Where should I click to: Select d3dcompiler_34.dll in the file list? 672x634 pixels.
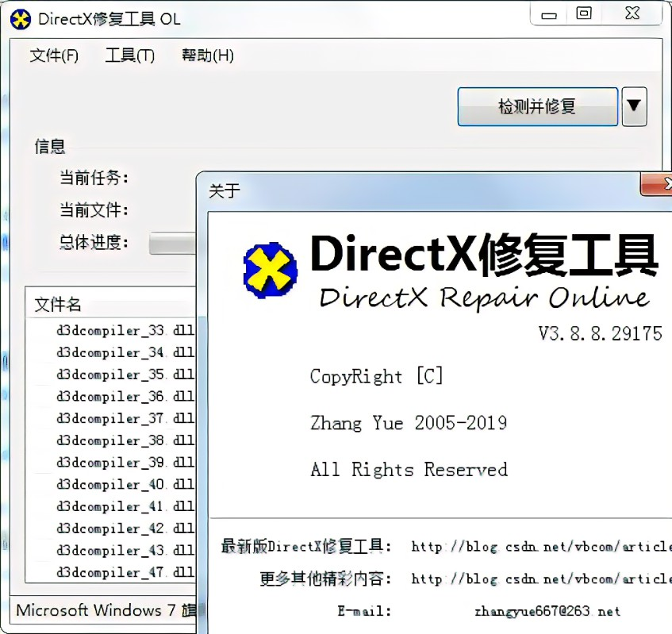click(x=125, y=352)
